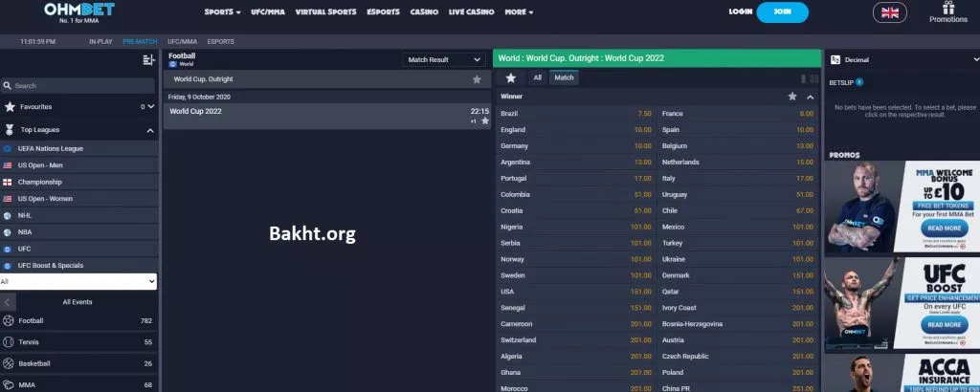
Task: Collapse the Top Leagues section
Action: 150,130
